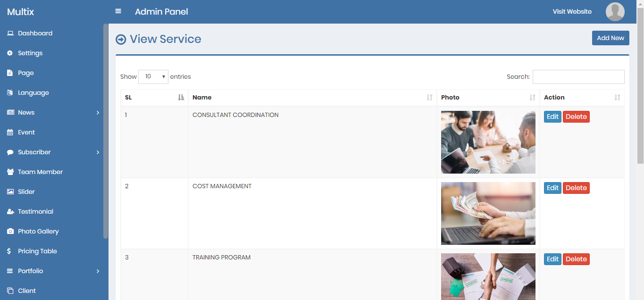644x300 pixels.
Task: Go to the Testimonial menu item
Action: tap(35, 212)
